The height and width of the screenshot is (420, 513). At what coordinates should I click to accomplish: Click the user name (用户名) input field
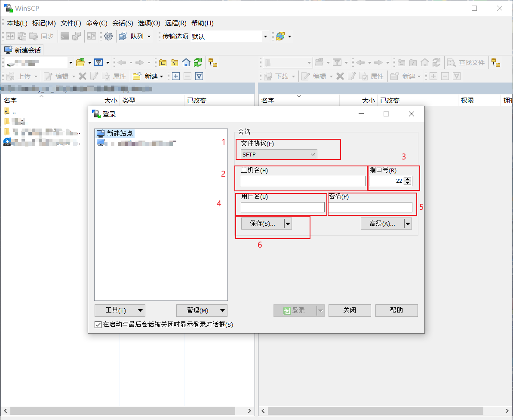(283, 207)
